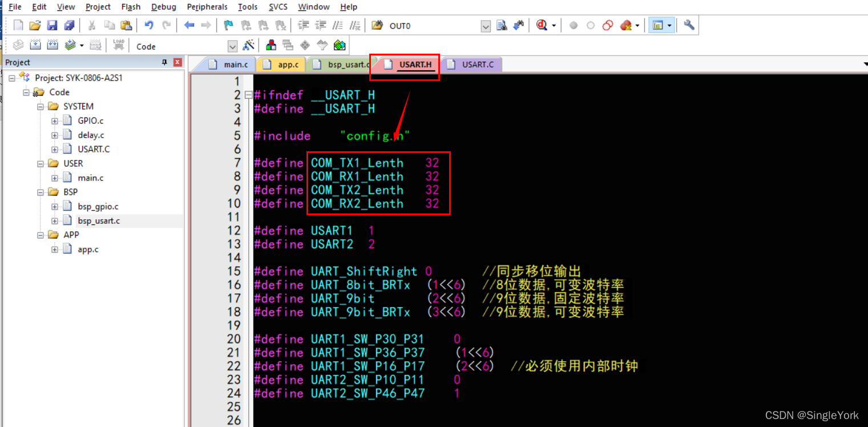The height and width of the screenshot is (427, 868).
Task: Toggle enable/disable breakpoint red circles icon
Action: point(608,25)
